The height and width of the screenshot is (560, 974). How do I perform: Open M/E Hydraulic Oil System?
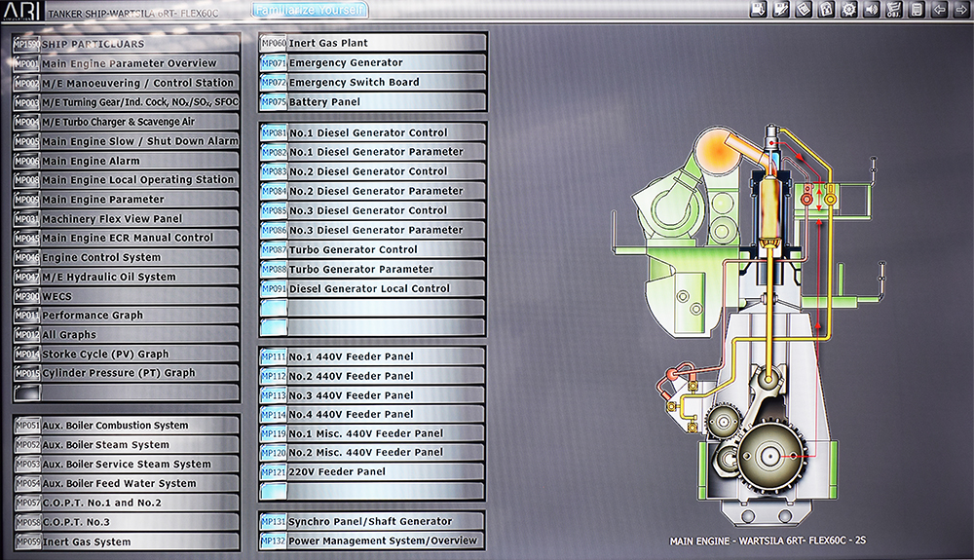tap(126, 277)
